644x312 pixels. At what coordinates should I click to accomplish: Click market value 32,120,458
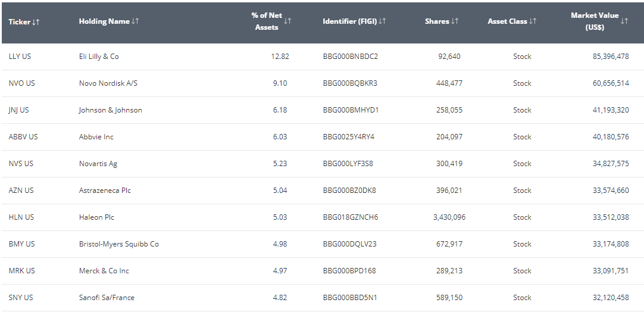click(x=611, y=297)
